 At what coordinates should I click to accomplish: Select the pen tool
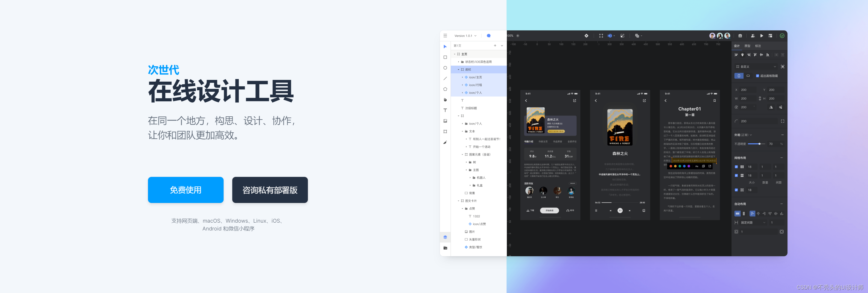click(445, 100)
